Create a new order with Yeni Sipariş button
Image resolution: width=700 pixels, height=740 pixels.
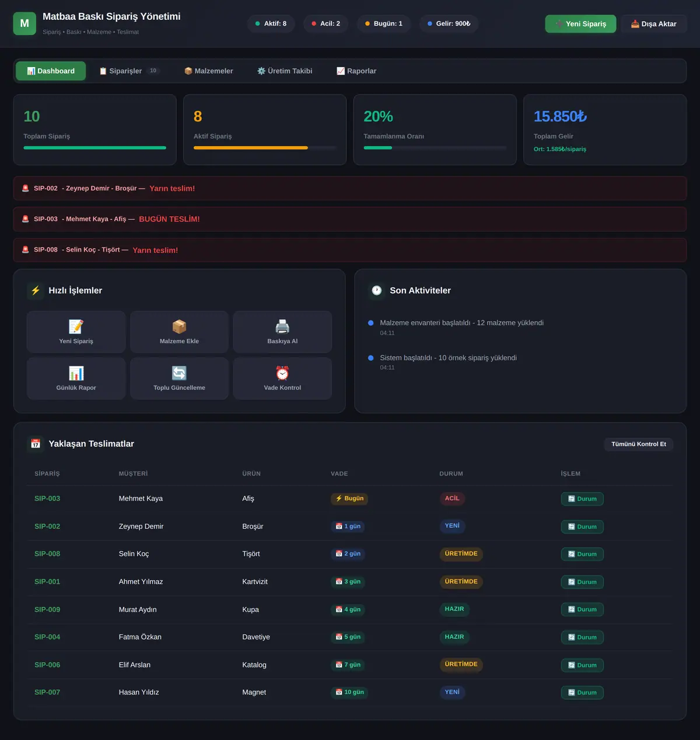point(580,24)
